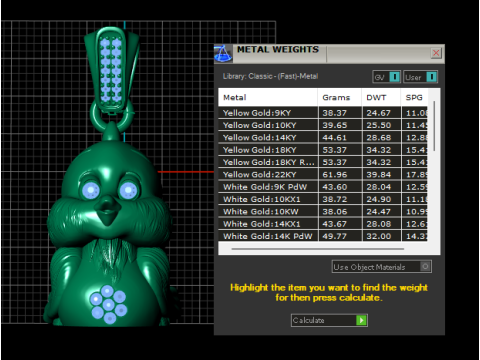The height and width of the screenshot is (360, 480).
Task: Click the 32.00 DWT value
Action: tap(379, 236)
